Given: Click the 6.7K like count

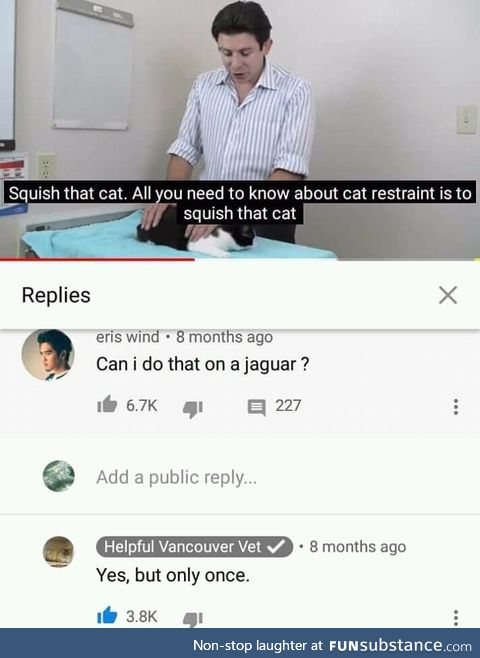Looking at the screenshot, I should (x=141, y=405).
